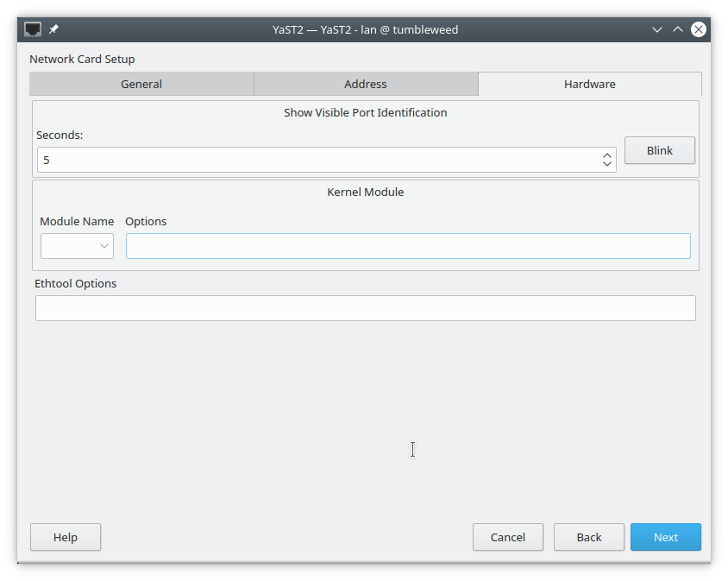Minimize the YaST2 window
Image resolution: width=728 pixels, height=581 pixels.
(657, 29)
